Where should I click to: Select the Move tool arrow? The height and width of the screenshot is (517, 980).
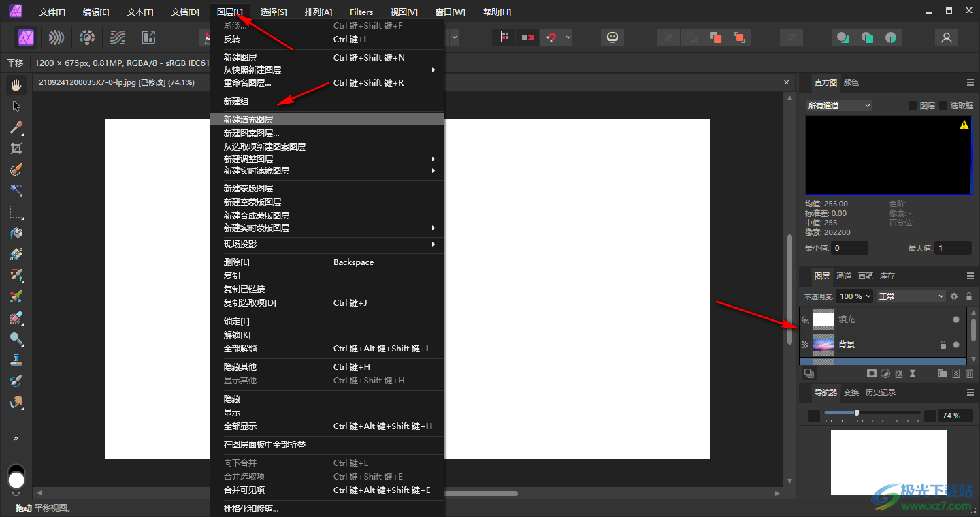point(16,106)
